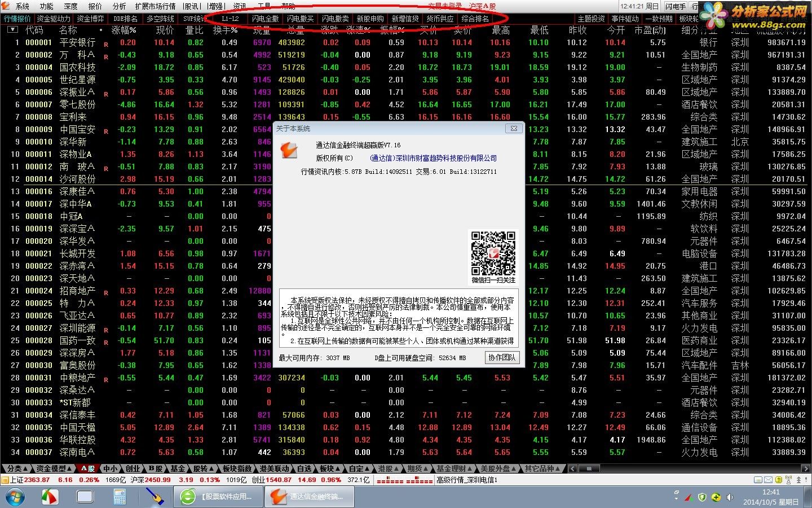Image resolution: width=812 pixels, height=508 pixels.
Task: Expand the 自定 bottom tab
Action: pyautogui.click(x=358, y=468)
